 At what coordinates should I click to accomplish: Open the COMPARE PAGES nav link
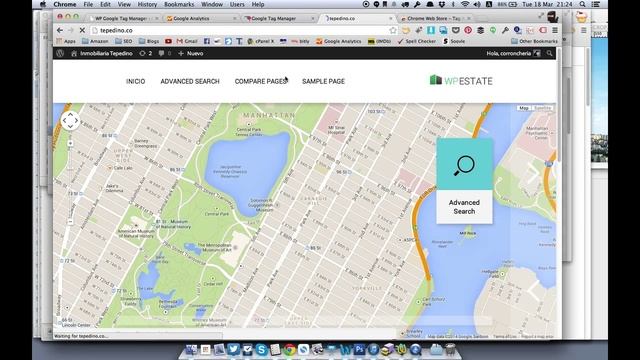click(x=261, y=81)
